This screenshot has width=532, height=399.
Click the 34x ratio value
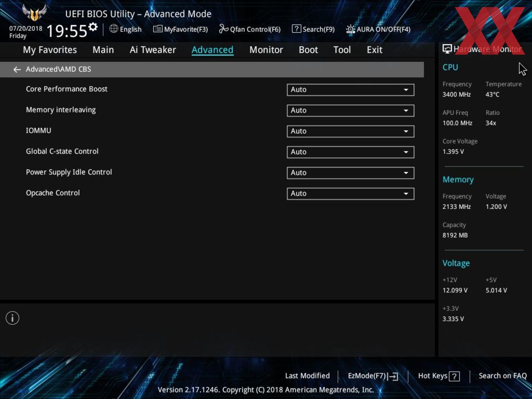[x=491, y=123]
